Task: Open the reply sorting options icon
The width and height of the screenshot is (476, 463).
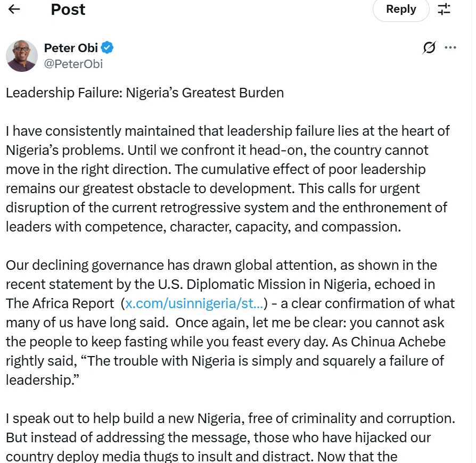Action: tap(444, 9)
